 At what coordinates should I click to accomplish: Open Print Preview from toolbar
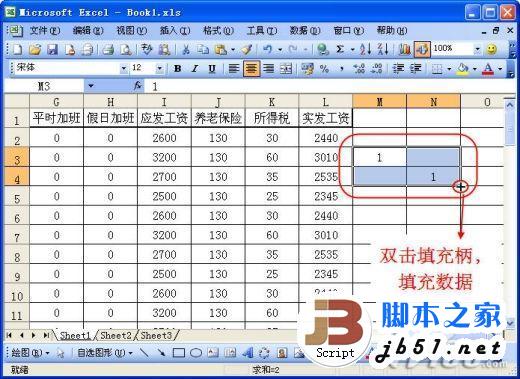tap(126, 50)
